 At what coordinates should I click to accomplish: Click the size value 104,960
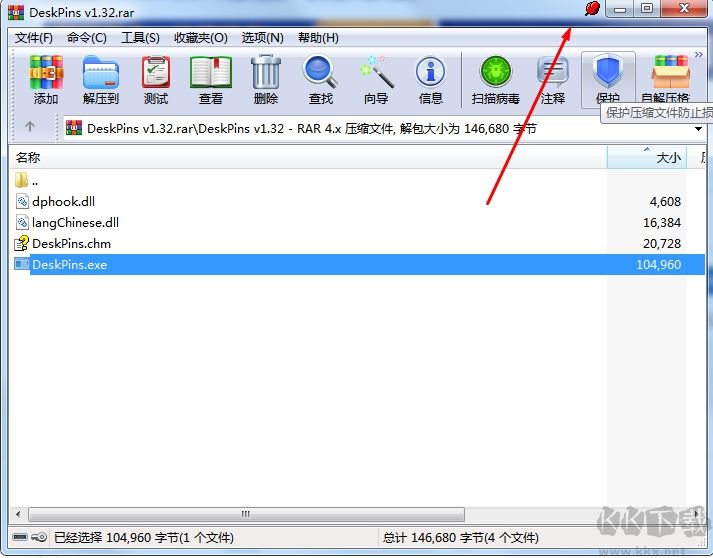[658, 264]
